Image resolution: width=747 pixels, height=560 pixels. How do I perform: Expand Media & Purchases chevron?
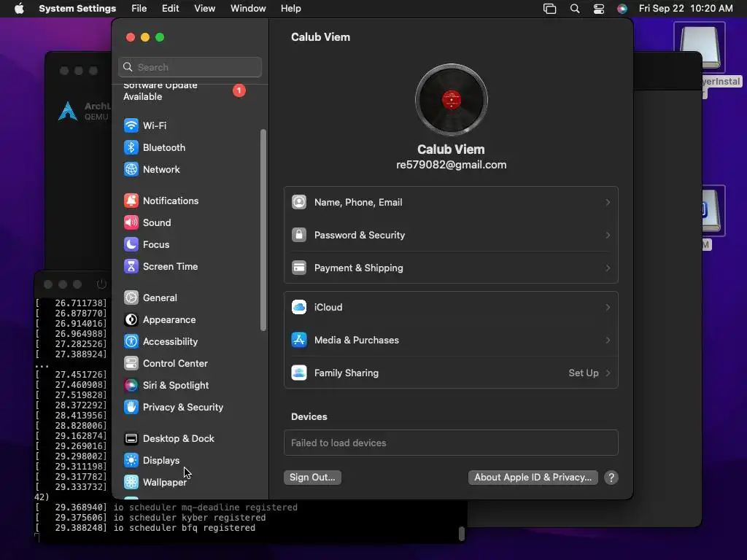(608, 341)
